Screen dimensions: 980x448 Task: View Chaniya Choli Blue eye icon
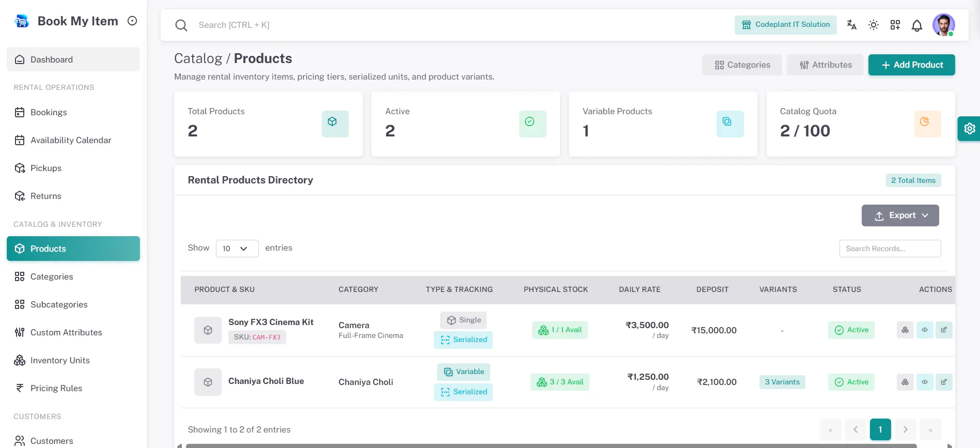click(925, 382)
